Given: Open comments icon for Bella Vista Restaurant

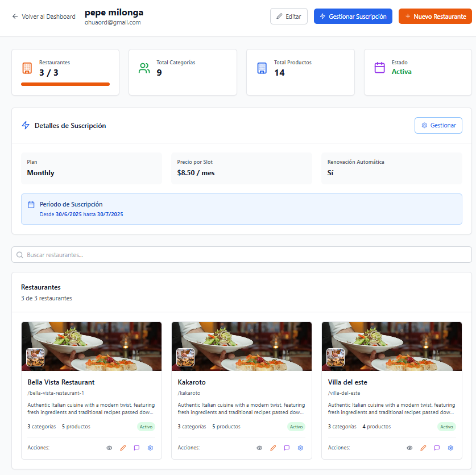Looking at the screenshot, I should tap(136, 448).
